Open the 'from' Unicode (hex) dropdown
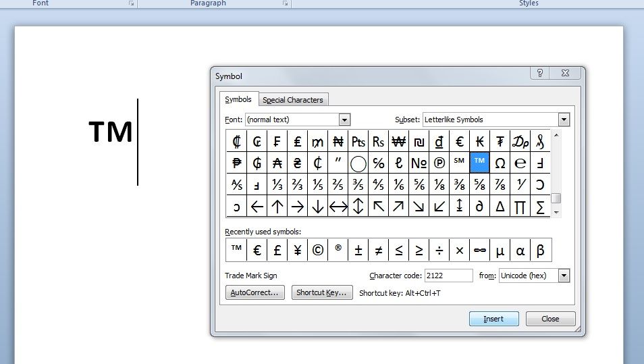Viewport: 644px width, 364px height. tap(564, 276)
